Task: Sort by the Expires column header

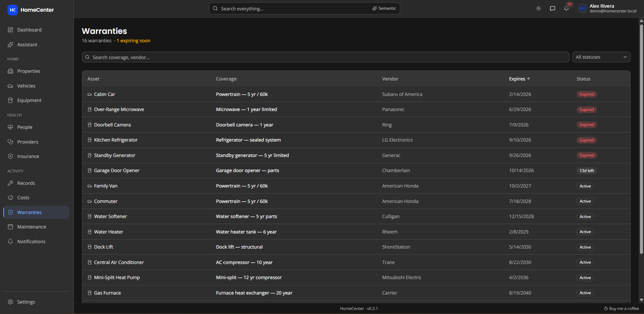Action: pyautogui.click(x=519, y=79)
